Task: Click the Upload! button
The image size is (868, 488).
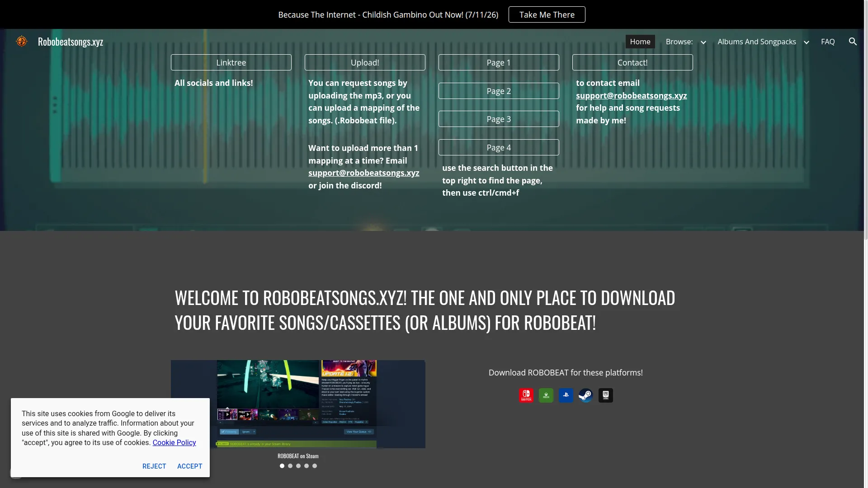Action: pos(365,62)
